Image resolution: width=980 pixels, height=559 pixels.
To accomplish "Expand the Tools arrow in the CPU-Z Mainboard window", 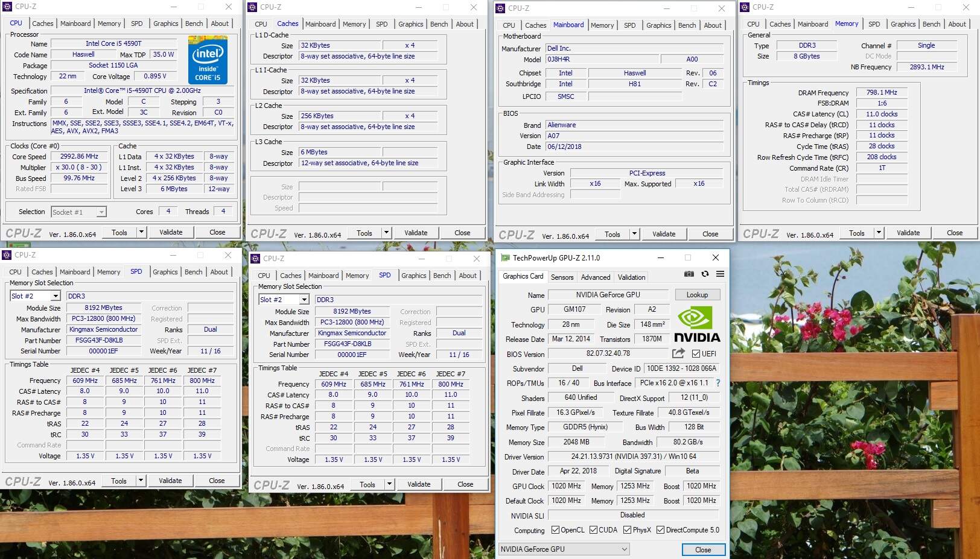I will point(634,234).
